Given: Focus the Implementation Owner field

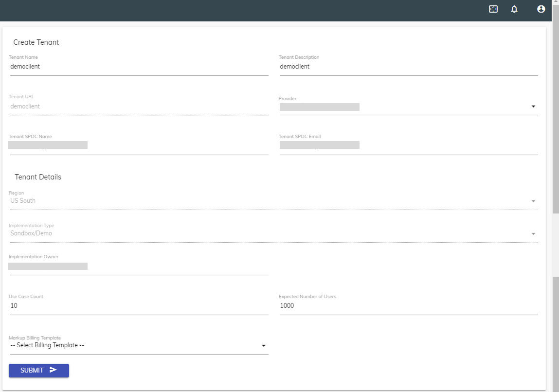Looking at the screenshot, I should 139,267.
